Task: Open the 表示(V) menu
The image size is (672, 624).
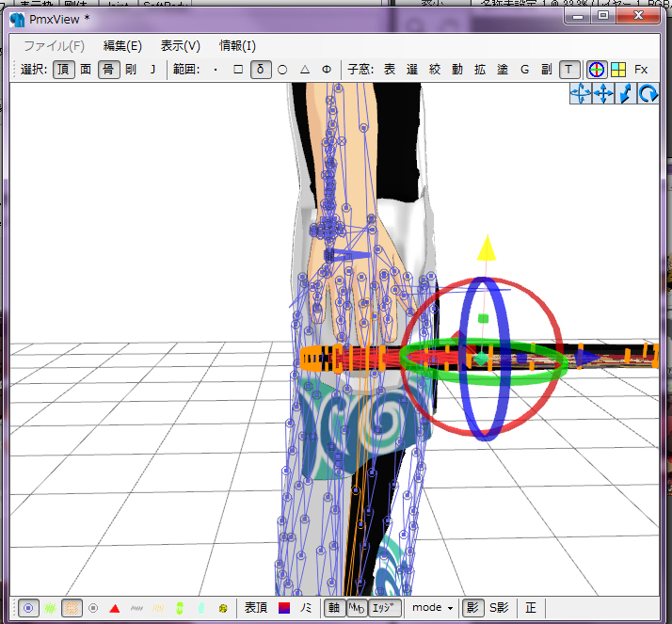Action: pyautogui.click(x=181, y=46)
